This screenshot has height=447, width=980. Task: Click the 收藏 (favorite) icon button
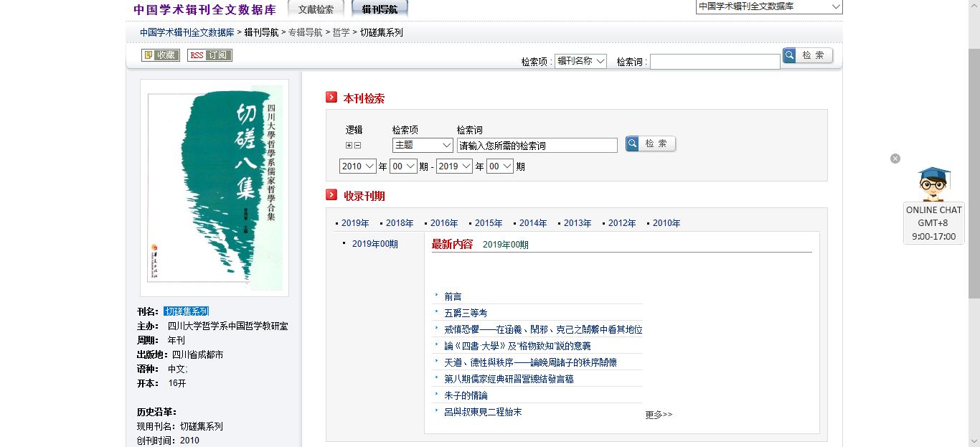[161, 55]
